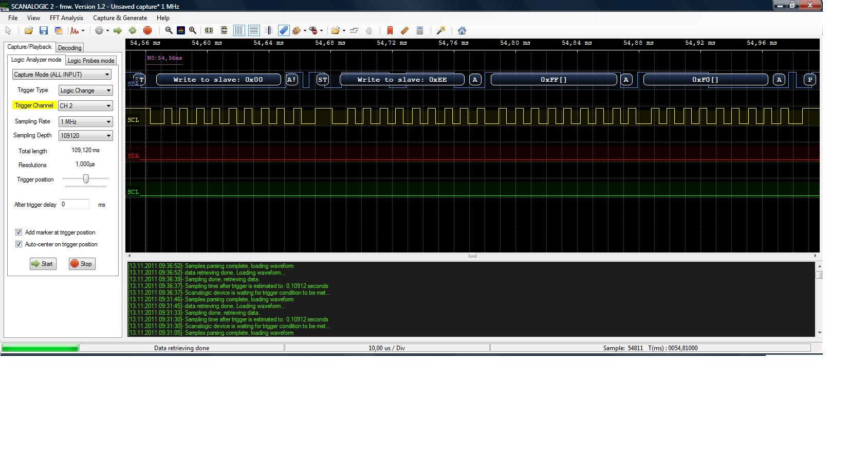Open the Capture Mode (ALL INPUT) dropdown
Screen dimensions: 868x469
click(62, 75)
